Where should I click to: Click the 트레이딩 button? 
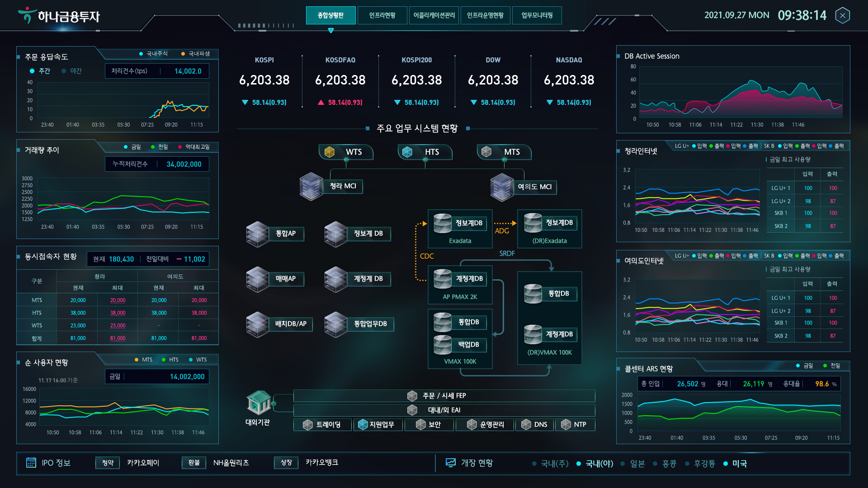pyautogui.click(x=322, y=425)
